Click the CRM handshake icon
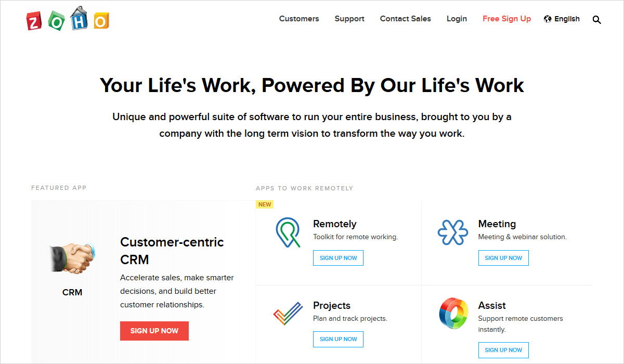Image resolution: width=624 pixels, height=364 pixels. (72, 258)
